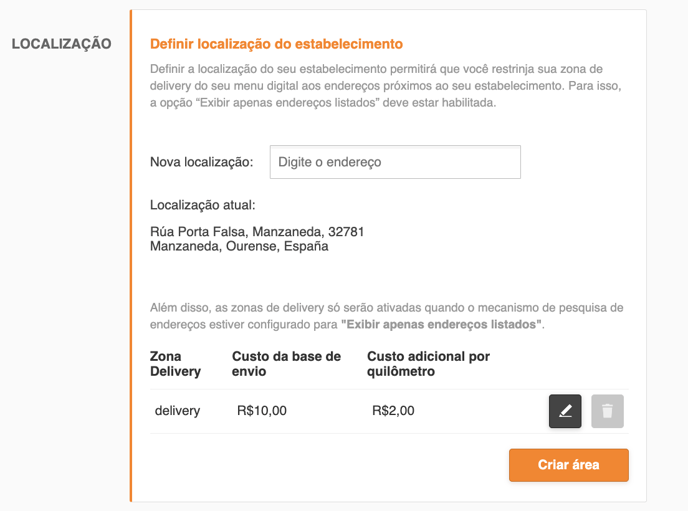Screen dimensions: 688x511
Task: Click the paragraph describing the delivery zone restriction
Action: [386, 86]
